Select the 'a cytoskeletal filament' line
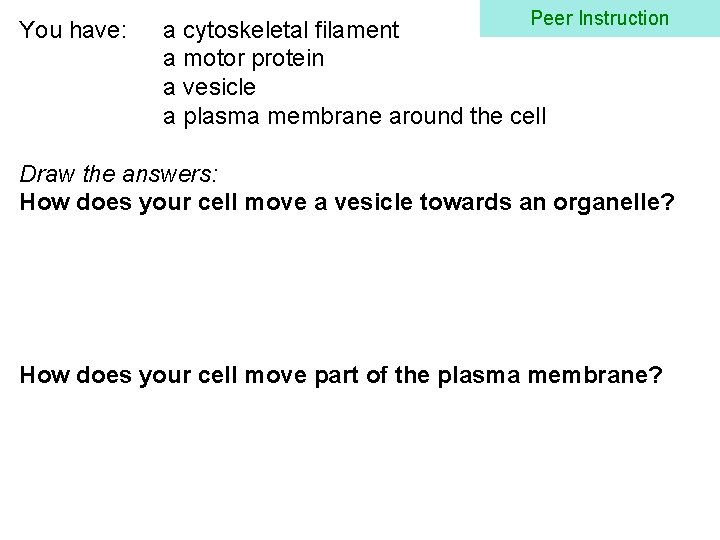The width and height of the screenshot is (720, 540). pos(281,31)
